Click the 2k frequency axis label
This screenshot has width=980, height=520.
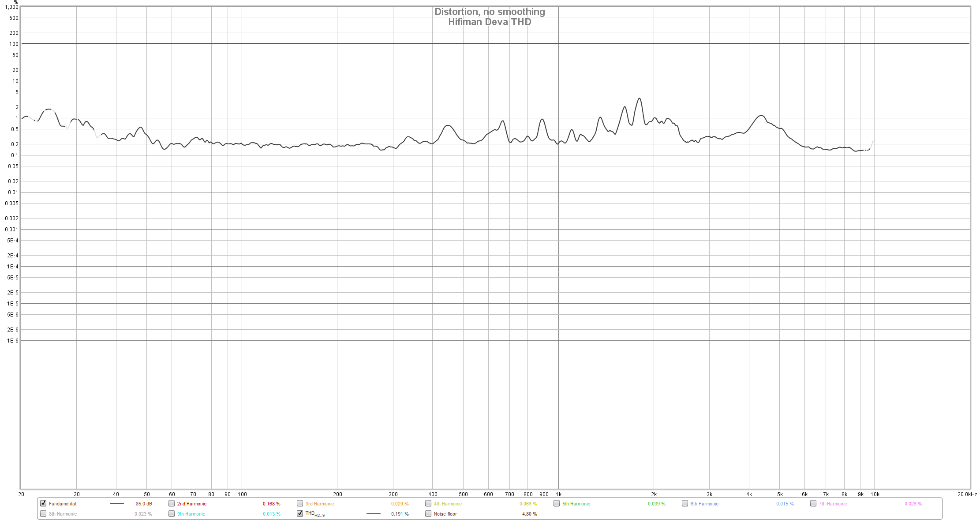[654, 494]
